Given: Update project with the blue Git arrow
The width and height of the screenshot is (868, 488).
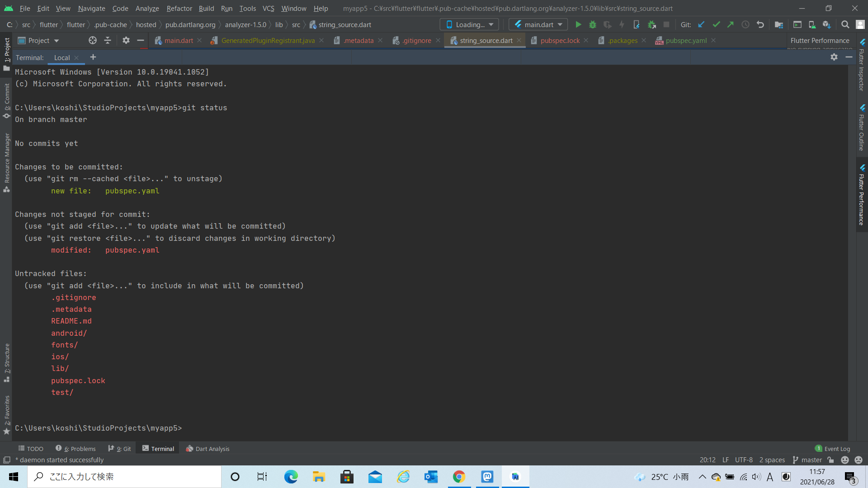Looking at the screenshot, I should [701, 24].
